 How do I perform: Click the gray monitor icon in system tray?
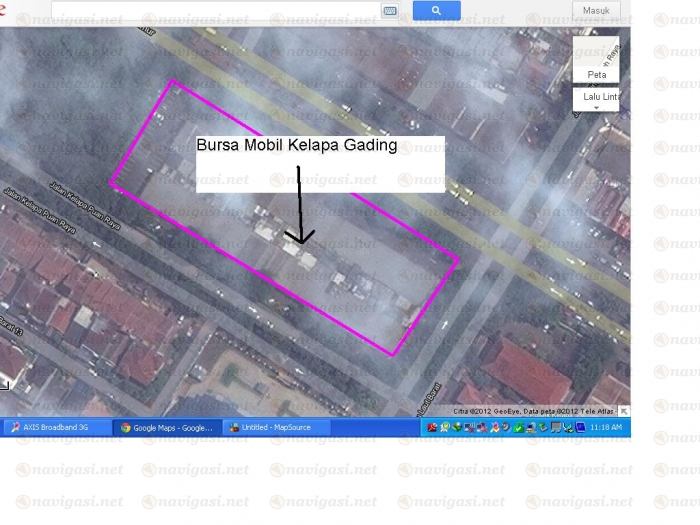click(556, 427)
